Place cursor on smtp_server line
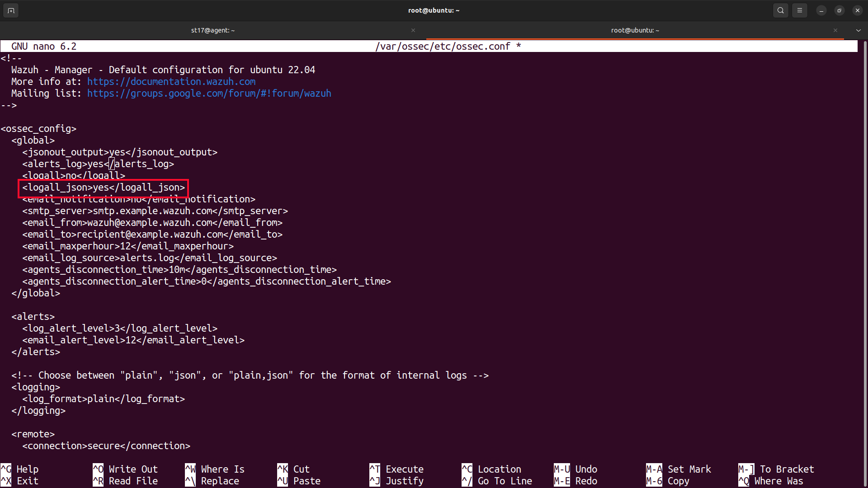The image size is (868, 488). (x=155, y=211)
